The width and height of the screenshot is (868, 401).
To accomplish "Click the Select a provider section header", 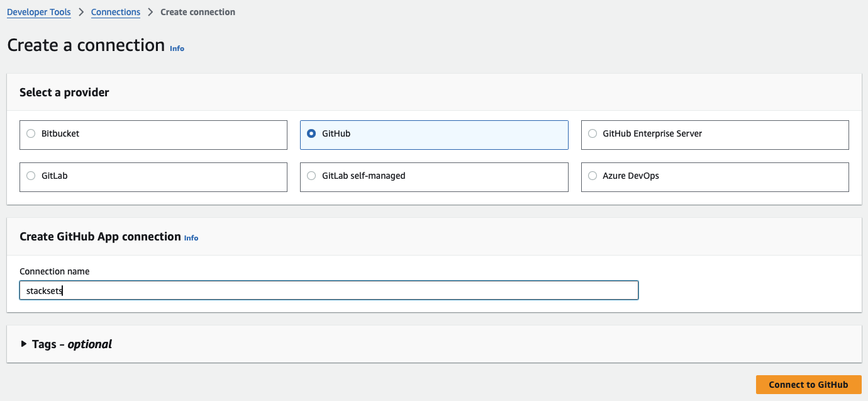I will click(64, 93).
